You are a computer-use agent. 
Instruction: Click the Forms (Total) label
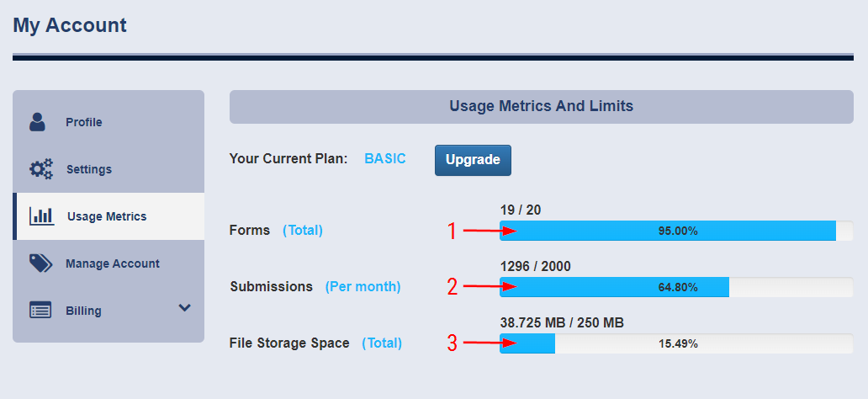[276, 230]
